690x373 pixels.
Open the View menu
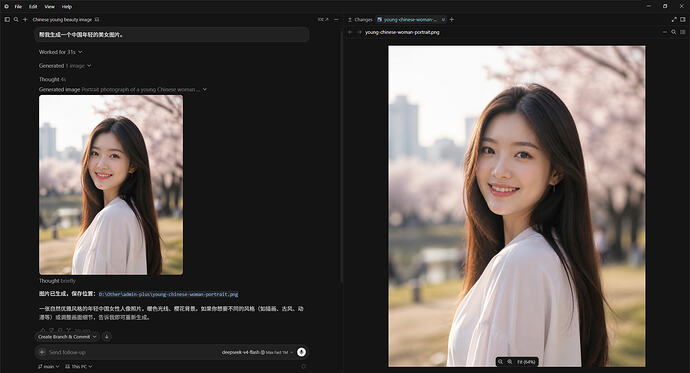(x=49, y=7)
